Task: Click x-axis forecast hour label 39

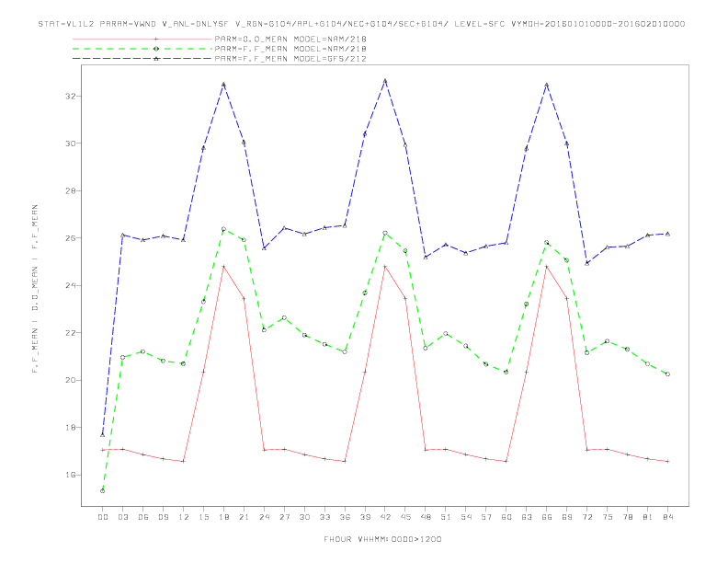Action: click(x=365, y=517)
